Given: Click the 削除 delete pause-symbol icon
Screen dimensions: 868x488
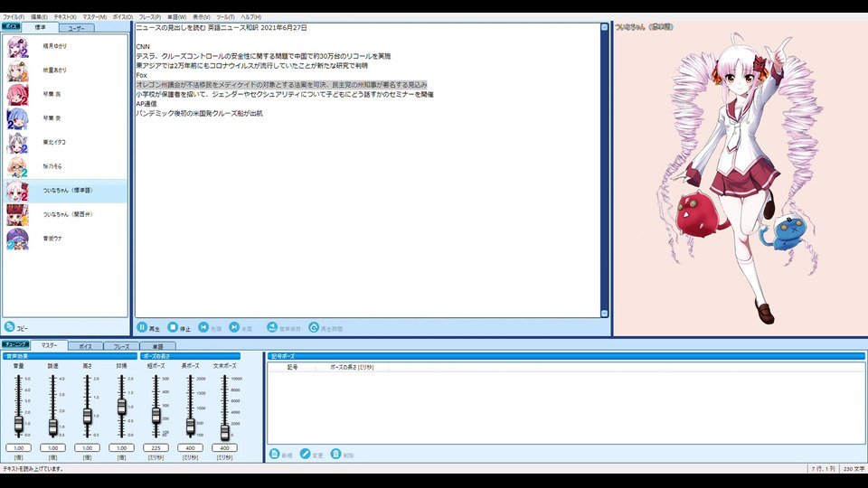Looking at the screenshot, I should pos(335,454).
